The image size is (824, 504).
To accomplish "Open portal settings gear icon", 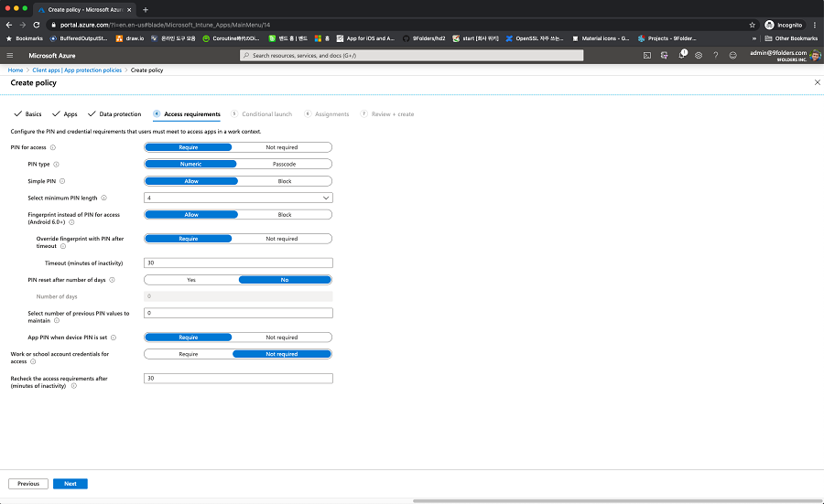I will (699, 55).
